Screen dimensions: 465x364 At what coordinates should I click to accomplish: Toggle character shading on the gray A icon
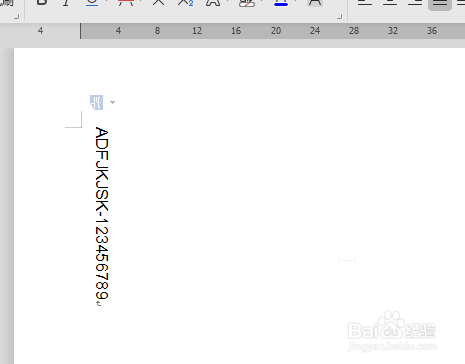(315, 3)
